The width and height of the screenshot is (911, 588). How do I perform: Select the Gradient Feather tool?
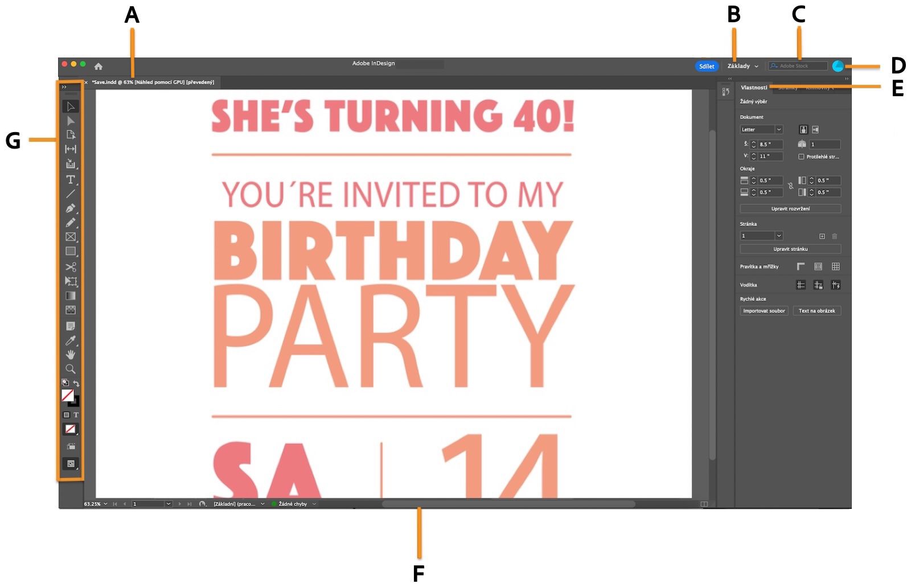point(71,310)
